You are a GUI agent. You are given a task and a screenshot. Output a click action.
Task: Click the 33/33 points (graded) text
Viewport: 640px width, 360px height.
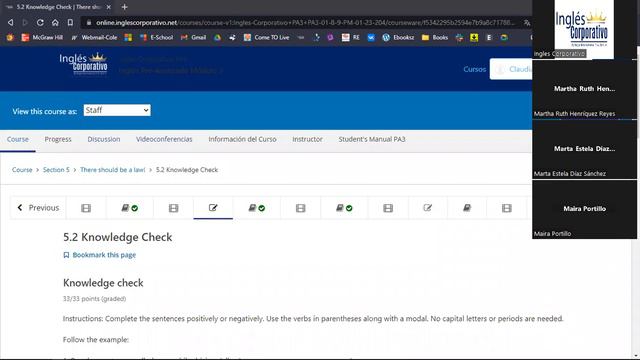94,298
